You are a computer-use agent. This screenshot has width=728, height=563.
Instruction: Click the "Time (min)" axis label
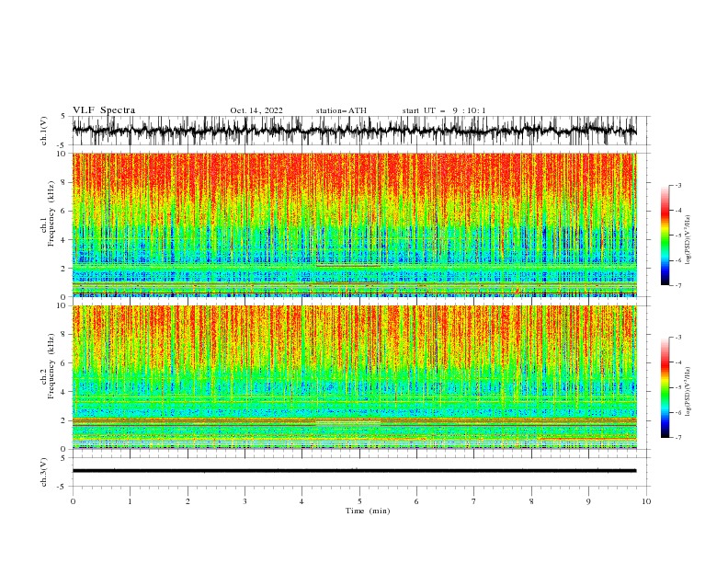click(368, 511)
